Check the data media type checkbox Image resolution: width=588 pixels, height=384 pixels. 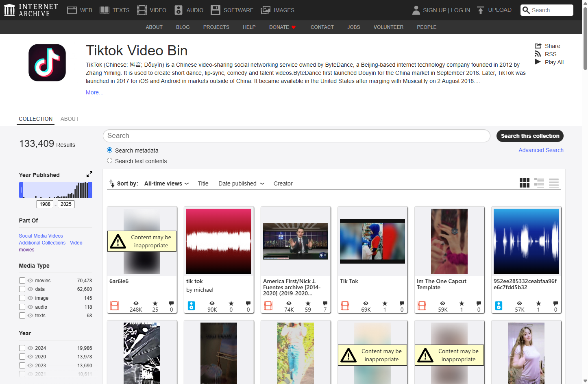coord(22,289)
